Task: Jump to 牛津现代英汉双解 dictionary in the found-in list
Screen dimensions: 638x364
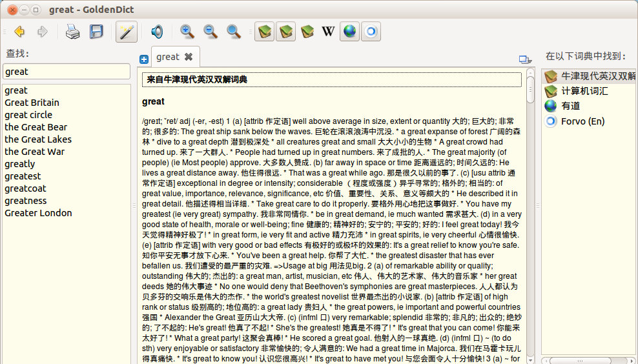Action: 589,76
